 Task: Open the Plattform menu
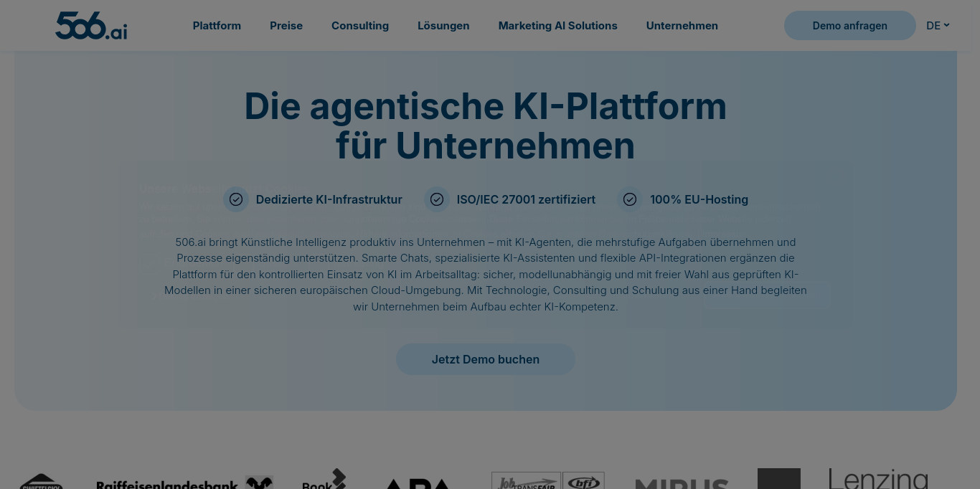pos(217,26)
